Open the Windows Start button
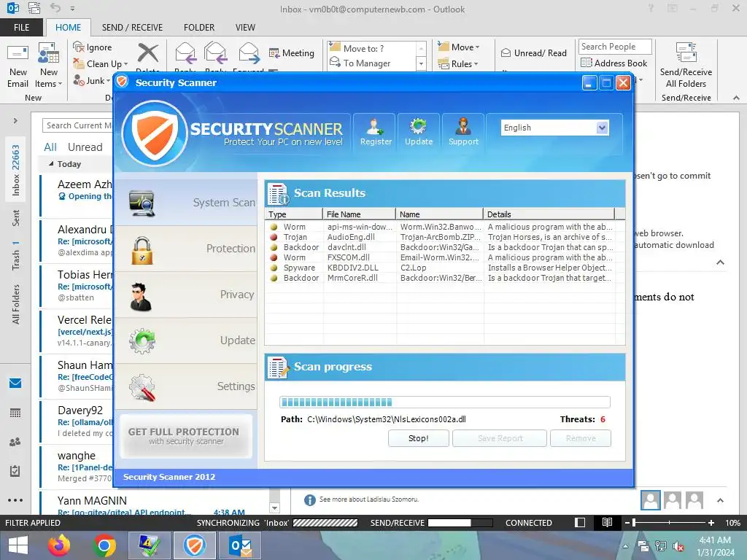This screenshot has height=560, width=747. [x=18, y=545]
